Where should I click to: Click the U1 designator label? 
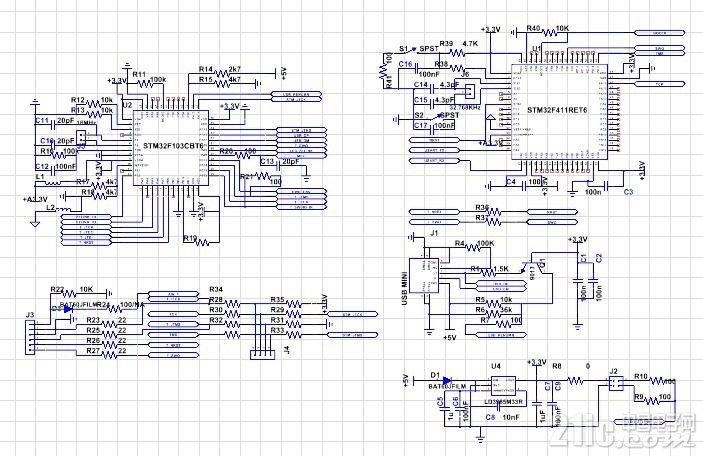[x=536, y=48]
